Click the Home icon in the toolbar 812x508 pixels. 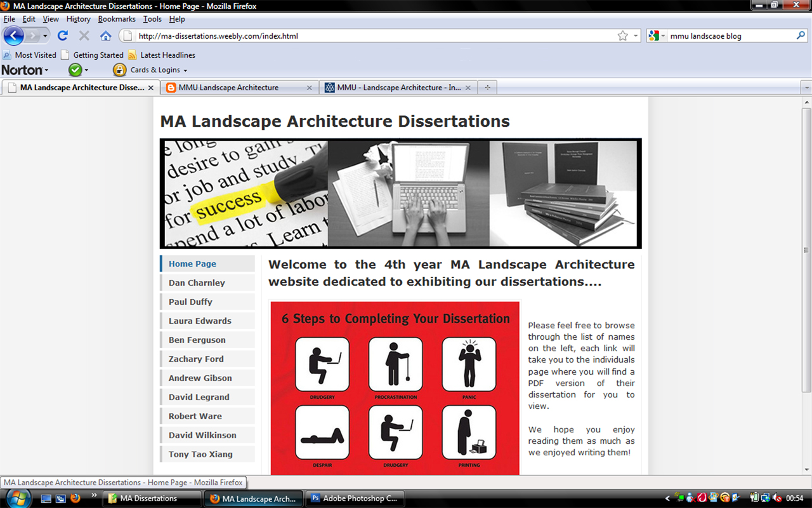(x=106, y=36)
